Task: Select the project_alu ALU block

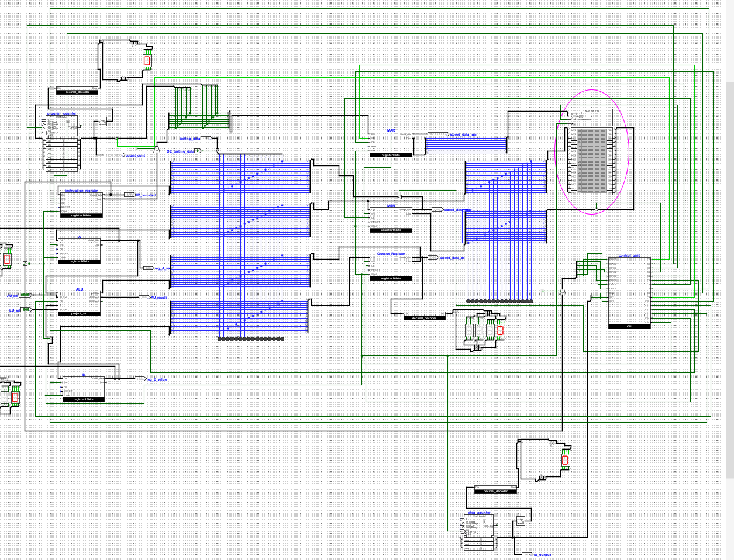Action: point(80,303)
